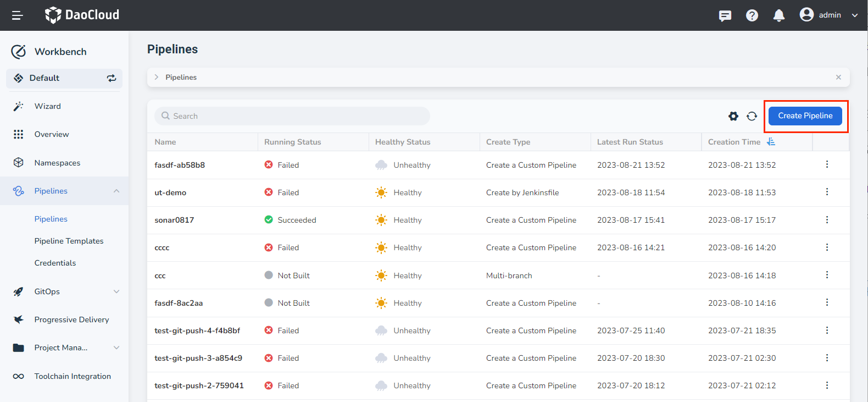
Task: Click the Create Pipeline button
Action: pyautogui.click(x=805, y=115)
